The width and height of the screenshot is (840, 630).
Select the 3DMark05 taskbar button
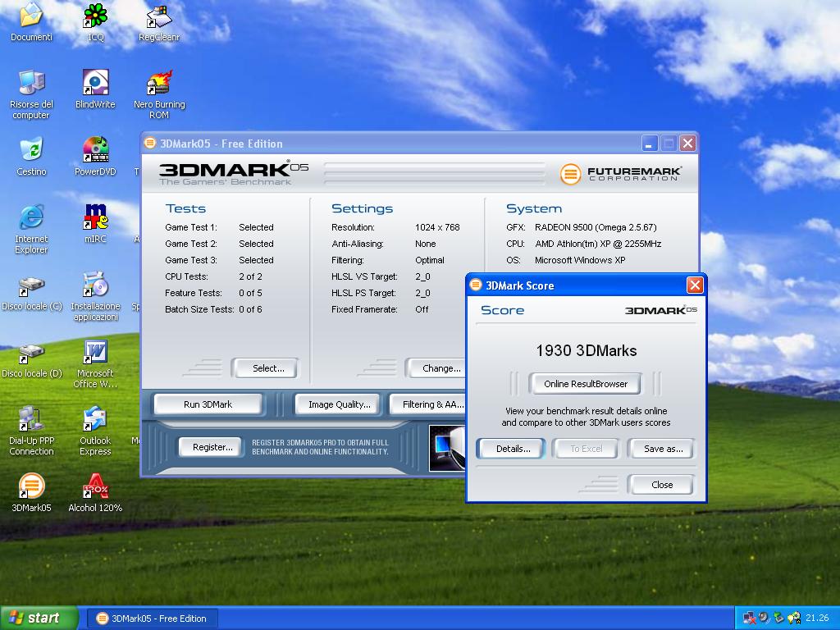153,619
